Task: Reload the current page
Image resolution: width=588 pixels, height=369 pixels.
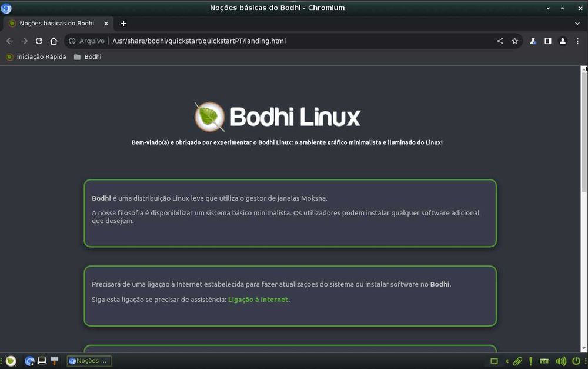Action: (x=39, y=41)
